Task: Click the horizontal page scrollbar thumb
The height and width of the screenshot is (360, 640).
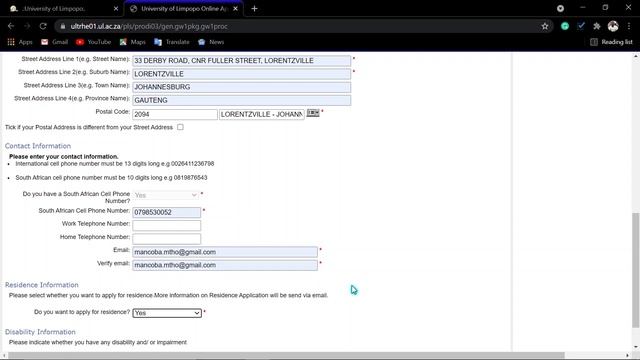Action: (x=286, y=356)
